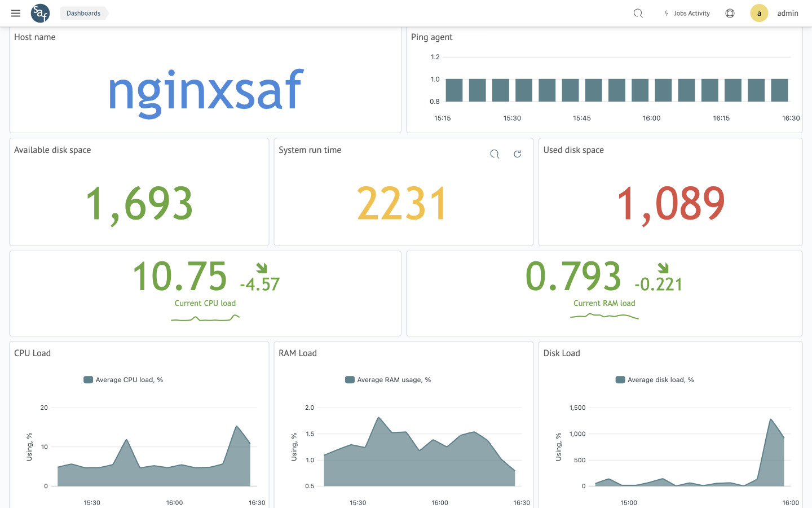812x508 pixels.
Task: Open the hamburger navigation menu
Action: (16, 13)
